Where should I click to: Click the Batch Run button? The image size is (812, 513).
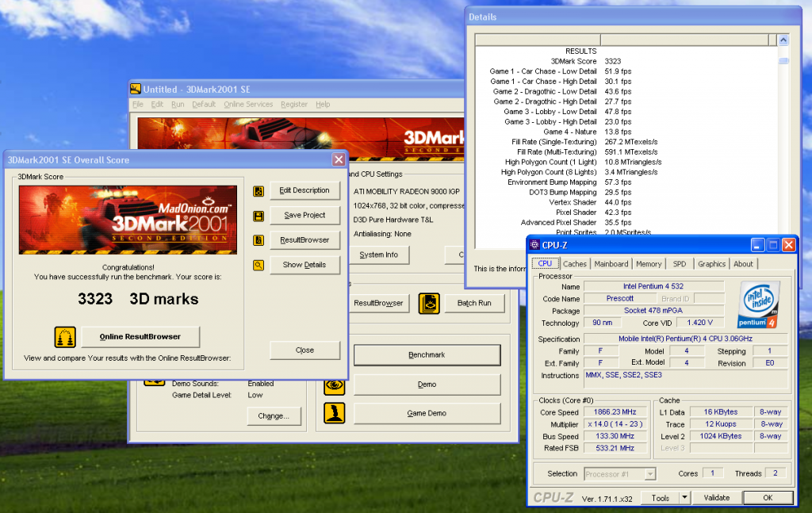(474, 304)
